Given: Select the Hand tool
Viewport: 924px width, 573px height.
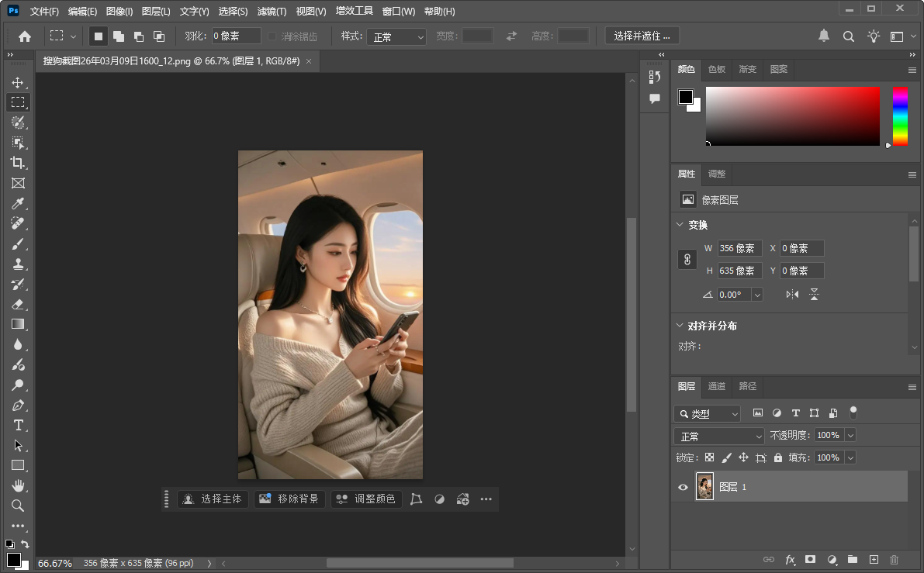Looking at the screenshot, I should pyautogui.click(x=18, y=485).
